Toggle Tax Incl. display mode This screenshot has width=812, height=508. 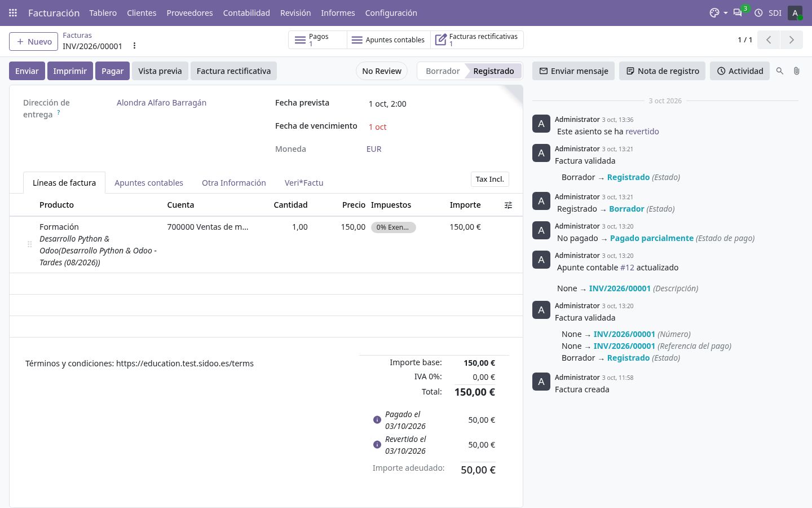(x=489, y=179)
